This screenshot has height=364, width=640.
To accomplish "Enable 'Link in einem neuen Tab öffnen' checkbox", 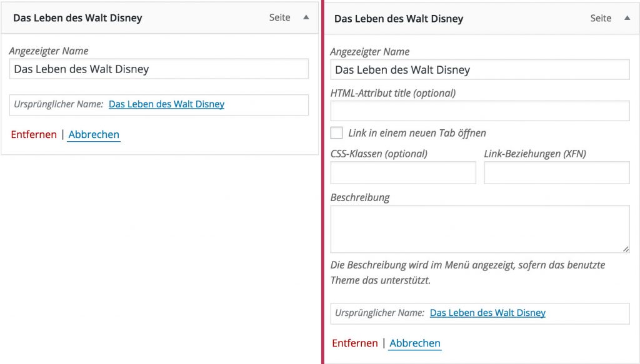I will click(337, 133).
